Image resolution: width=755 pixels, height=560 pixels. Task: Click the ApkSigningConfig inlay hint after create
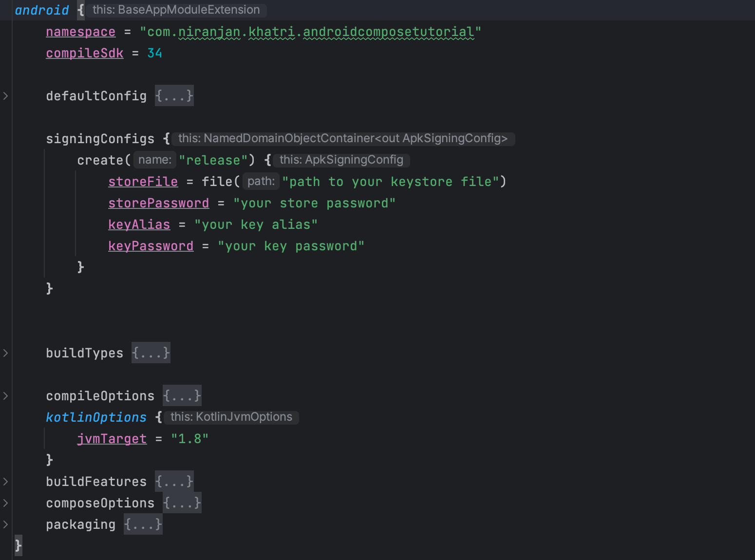tap(341, 160)
